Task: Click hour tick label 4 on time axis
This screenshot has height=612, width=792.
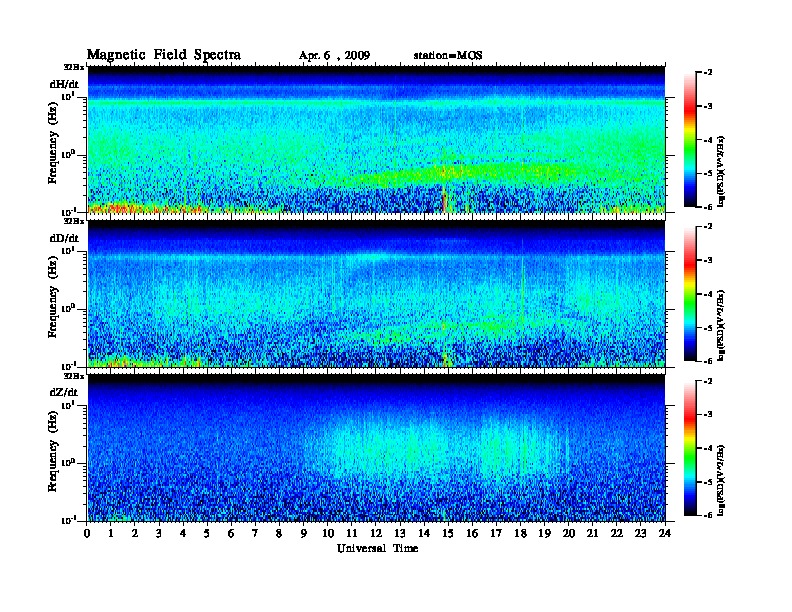Action: (183, 533)
